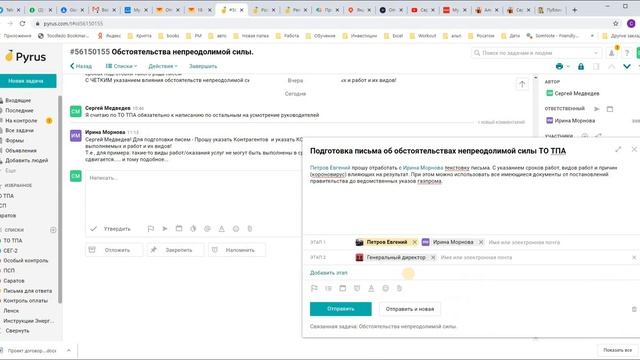Click Отправить и новая button
This screenshot has width=640, height=360.
coord(410,309)
